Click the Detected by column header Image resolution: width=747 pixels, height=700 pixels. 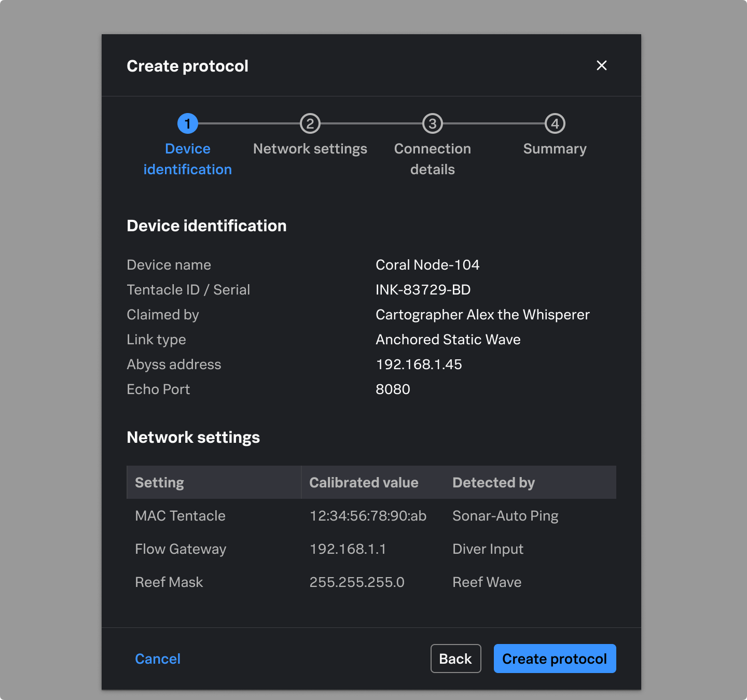(493, 483)
